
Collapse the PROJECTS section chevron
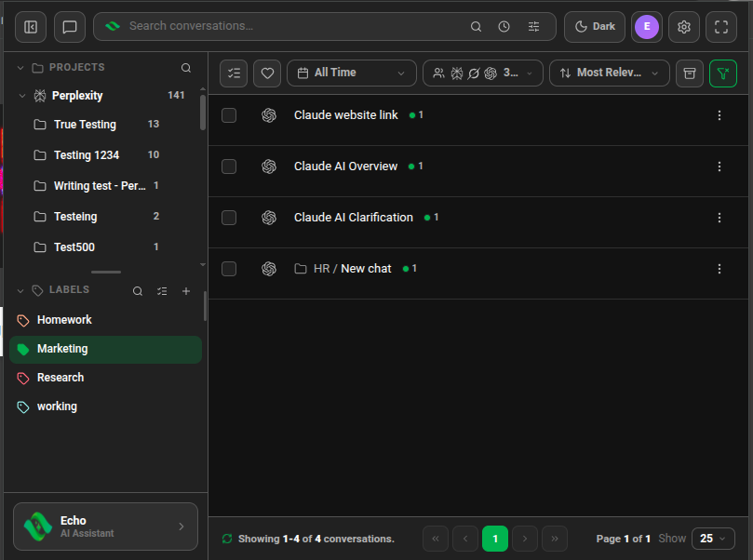[20, 68]
